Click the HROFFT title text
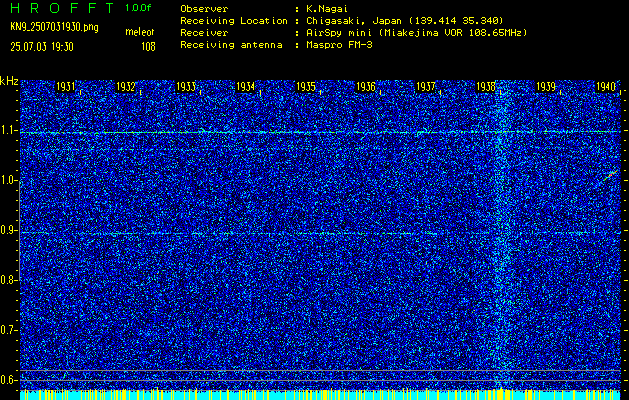 pos(62,8)
